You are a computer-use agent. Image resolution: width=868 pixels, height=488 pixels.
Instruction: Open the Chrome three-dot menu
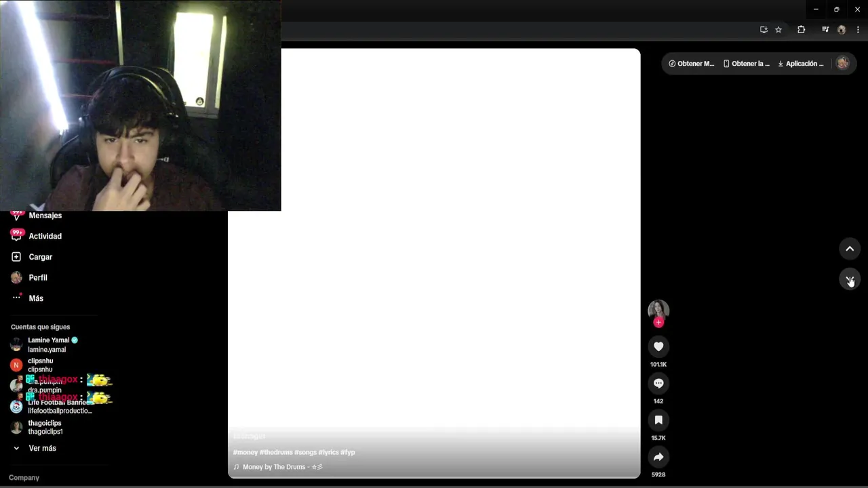point(858,30)
